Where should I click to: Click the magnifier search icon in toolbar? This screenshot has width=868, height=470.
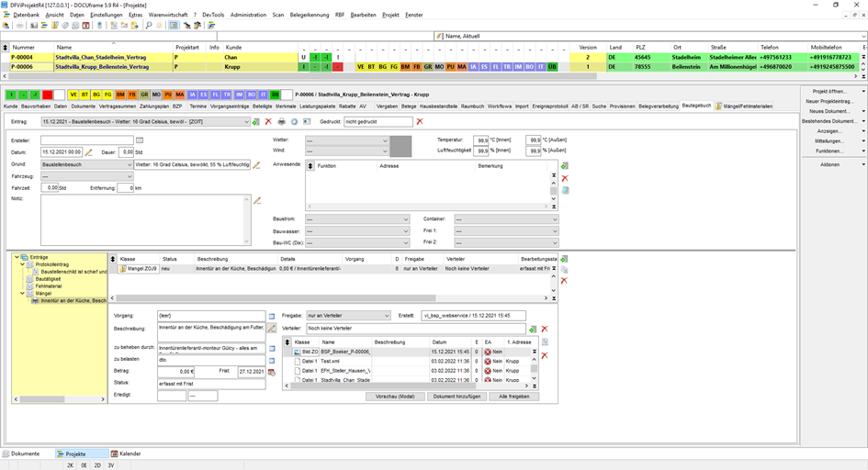(149, 26)
